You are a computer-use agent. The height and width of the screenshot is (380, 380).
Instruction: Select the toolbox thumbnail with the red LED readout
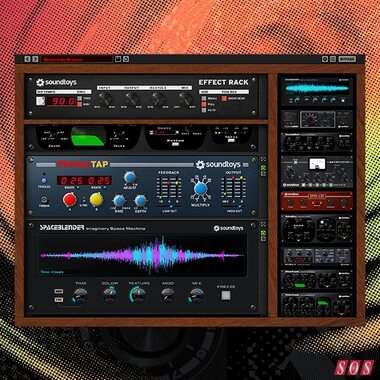pos(317,256)
